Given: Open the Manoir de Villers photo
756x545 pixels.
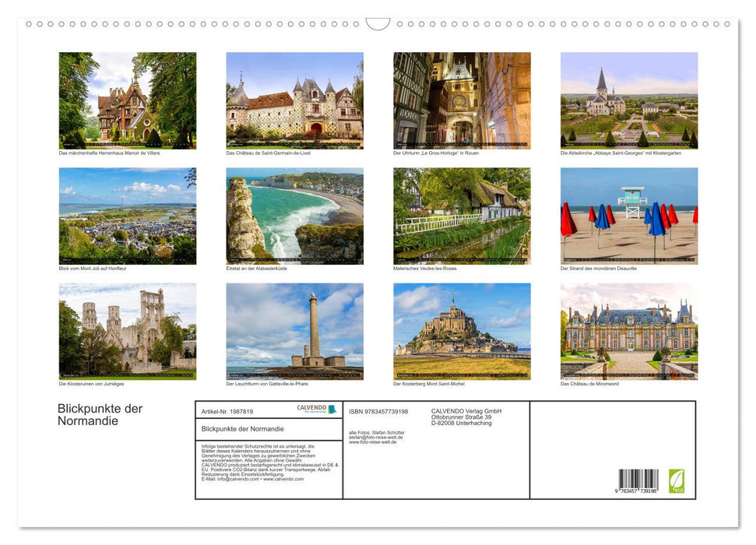Looking at the screenshot, I should coord(128,100).
